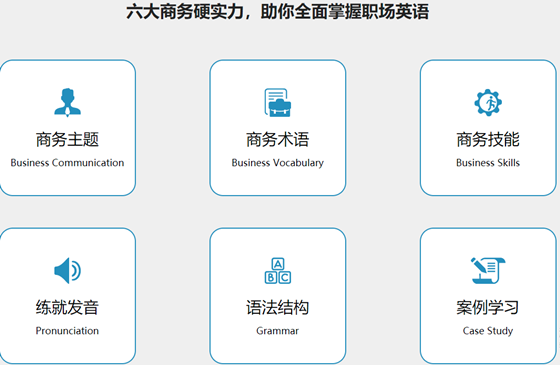Click the ABC blocks icon above 语法结构

point(278,271)
